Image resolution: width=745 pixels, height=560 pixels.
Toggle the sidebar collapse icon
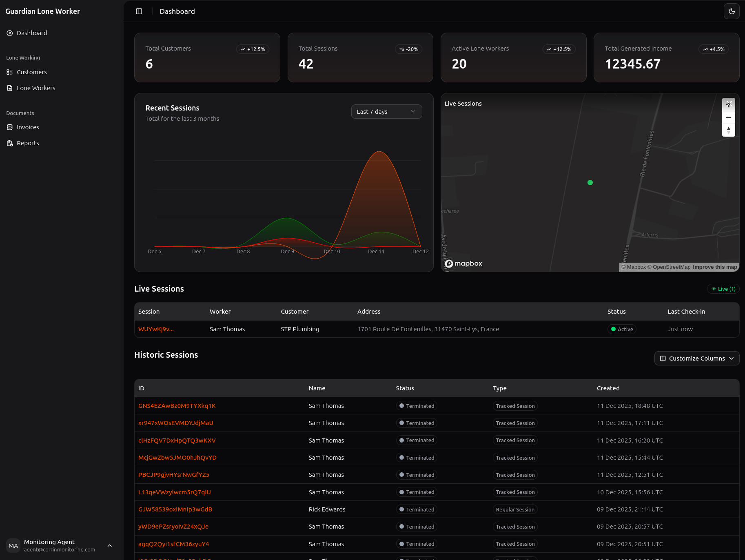click(139, 11)
